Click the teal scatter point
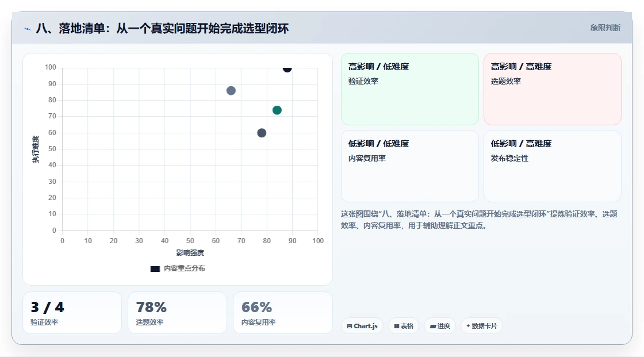This screenshot has width=644, height=357. (277, 110)
